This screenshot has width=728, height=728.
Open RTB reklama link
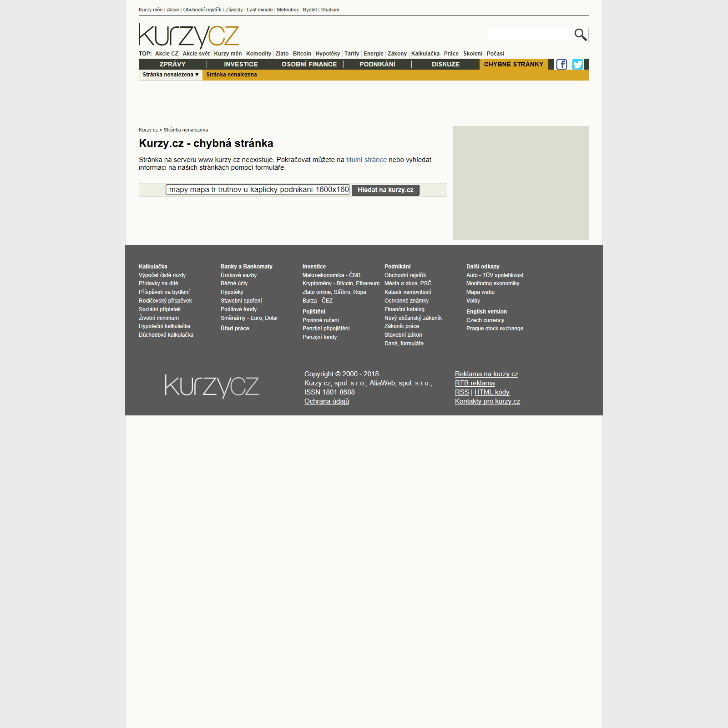pyautogui.click(x=475, y=383)
